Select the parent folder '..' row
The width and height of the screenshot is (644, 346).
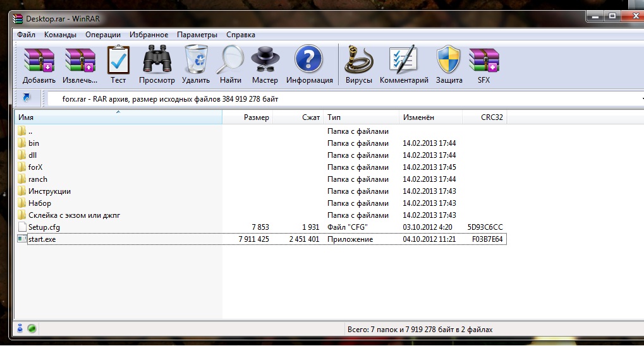click(261, 131)
